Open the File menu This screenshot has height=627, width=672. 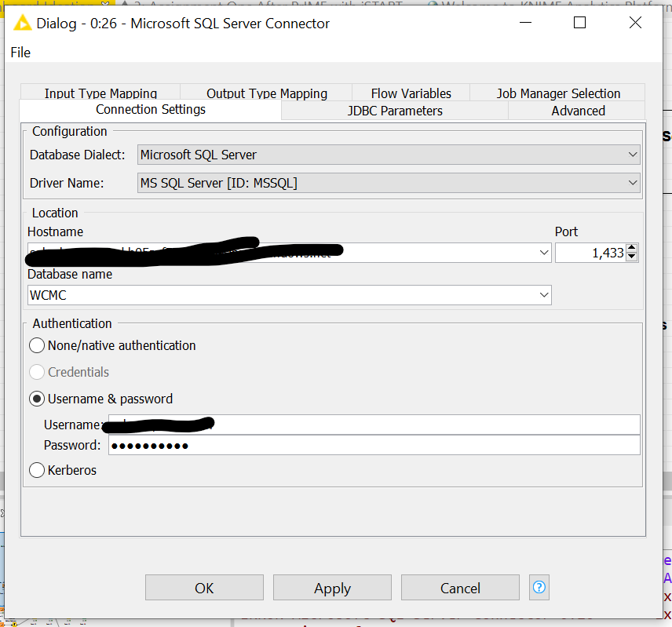[20, 52]
